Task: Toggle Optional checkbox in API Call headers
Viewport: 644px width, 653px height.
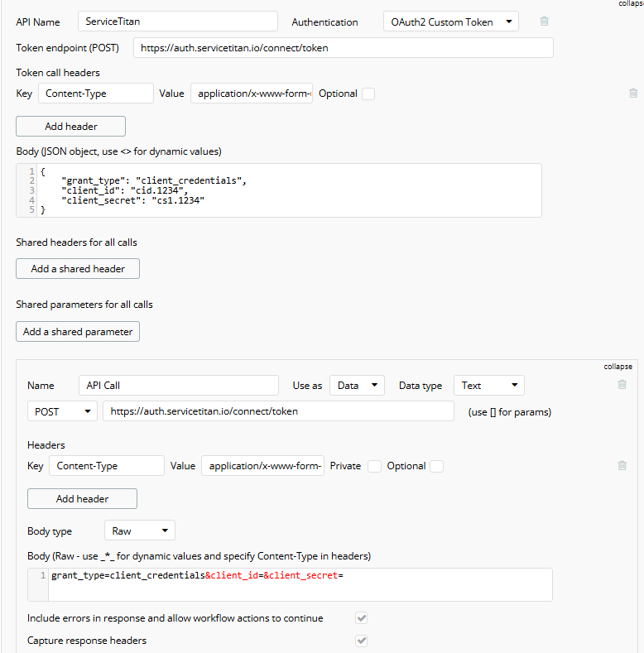Action: pyautogui.click(x=436, y=466)
